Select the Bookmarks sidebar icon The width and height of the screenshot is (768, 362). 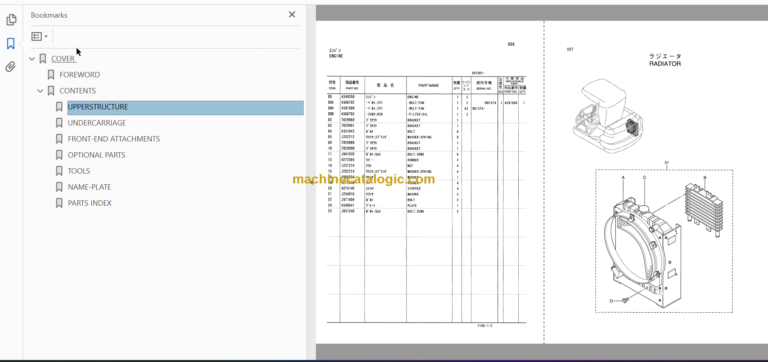click(x=11, y=44)
